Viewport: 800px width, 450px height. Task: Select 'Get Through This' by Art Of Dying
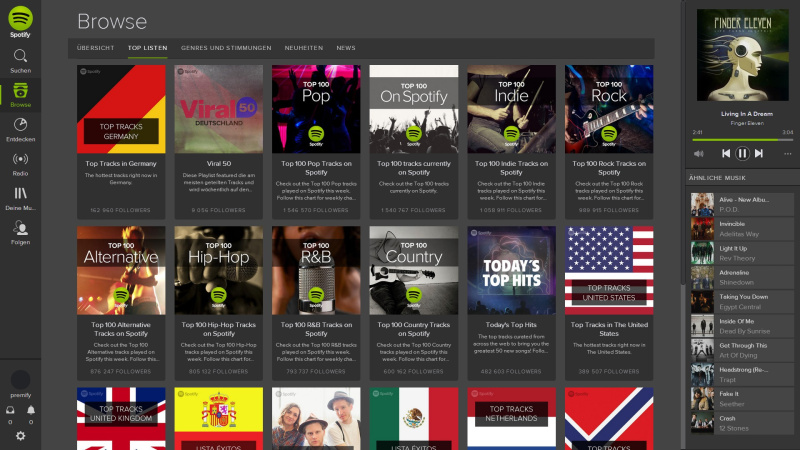pyautogui.click(x=742, y=350)
